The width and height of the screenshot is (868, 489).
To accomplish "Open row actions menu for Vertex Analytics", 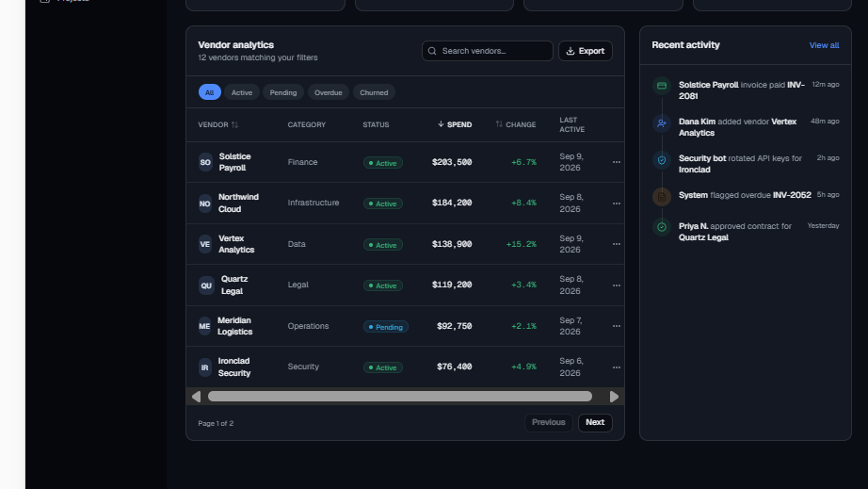I will click(x=616, y=244).
